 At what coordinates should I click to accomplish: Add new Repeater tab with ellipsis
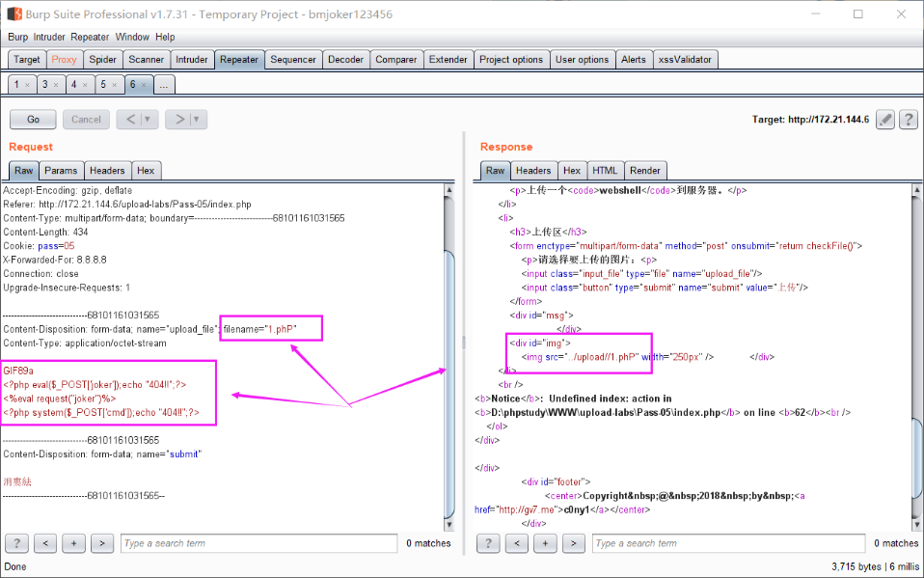click(x=164, y=85)
